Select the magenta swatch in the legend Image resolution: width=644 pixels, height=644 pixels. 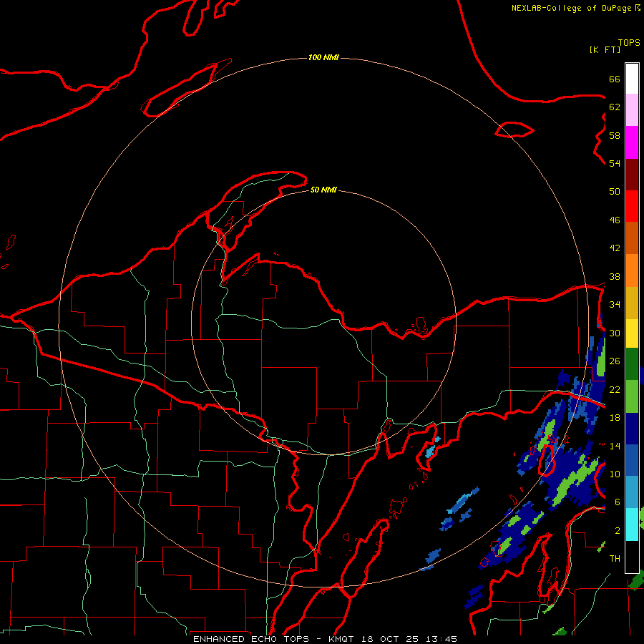pyautogui.click(x=632, y=142)
